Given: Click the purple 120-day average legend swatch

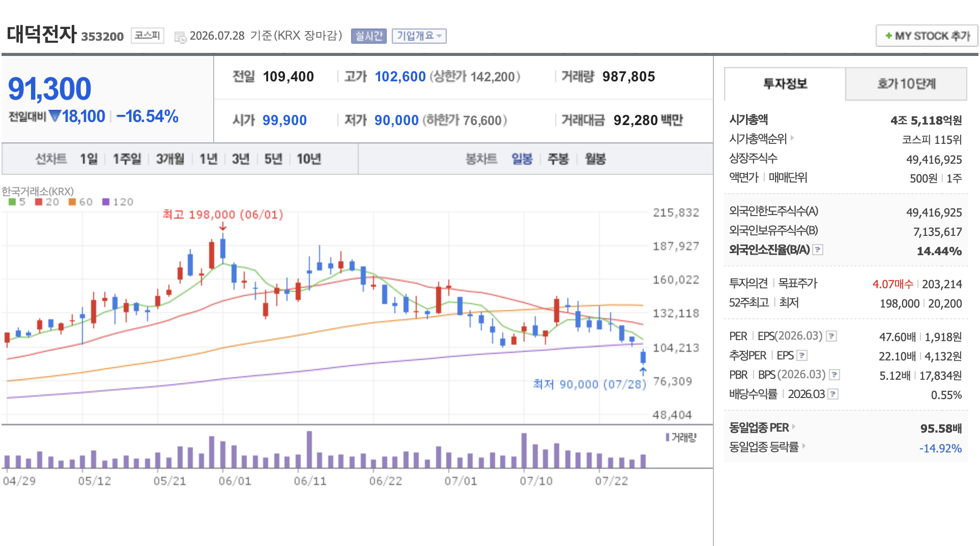Looking at the screenshot, I should [106, 202].
